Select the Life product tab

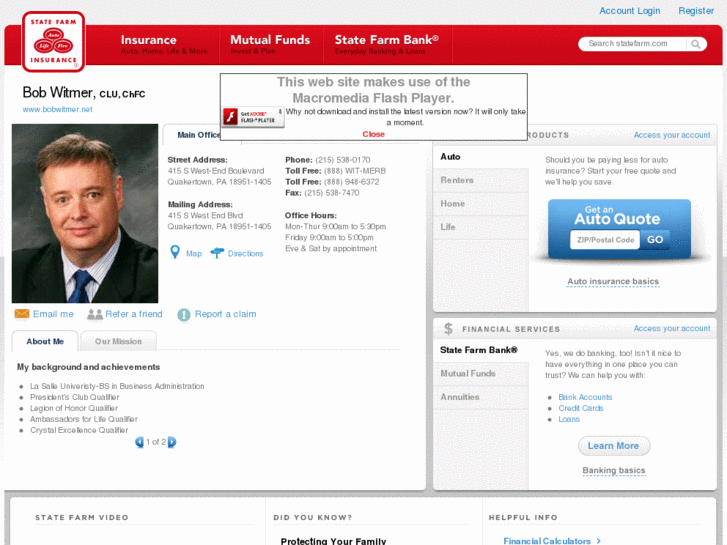[481, 227]
